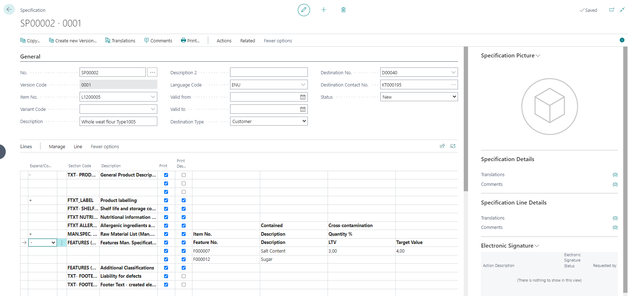Open Comments from the action bar
644x296 pixels.
click(x=158, y=41)
